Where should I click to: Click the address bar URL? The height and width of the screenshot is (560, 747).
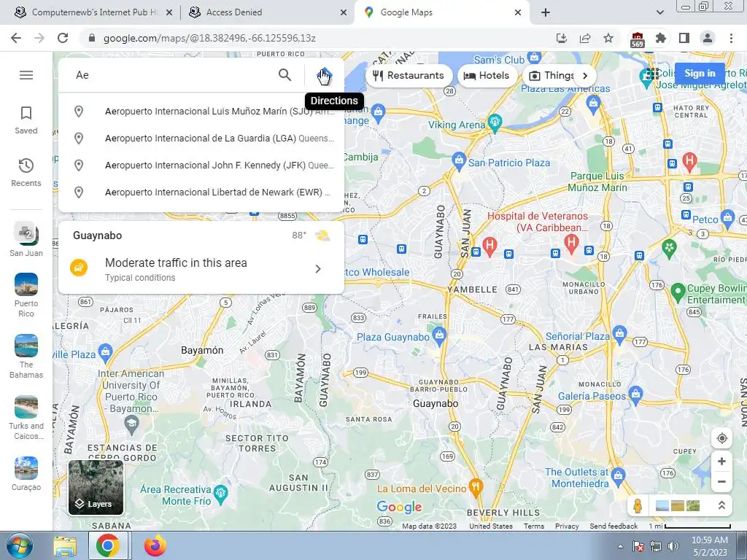pyautogui.click(x=209, y=38)
